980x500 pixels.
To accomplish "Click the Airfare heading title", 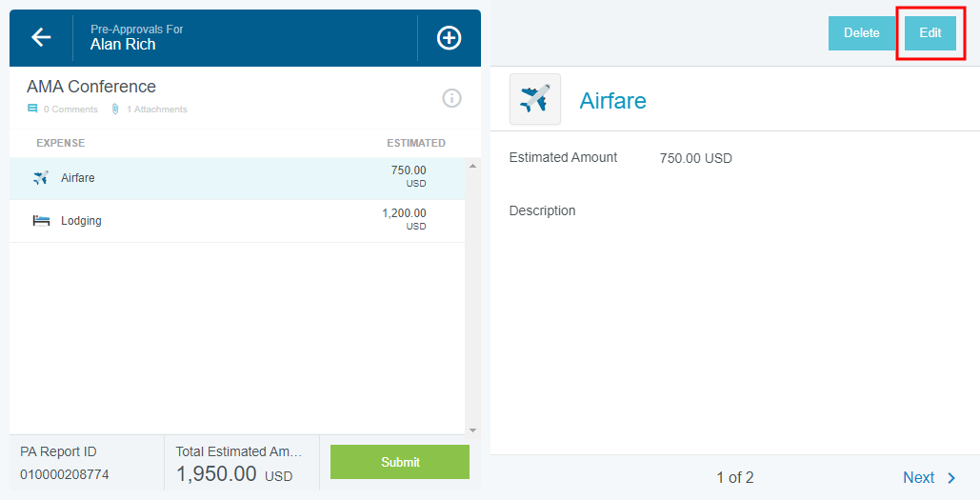I will tap(612, 100).
